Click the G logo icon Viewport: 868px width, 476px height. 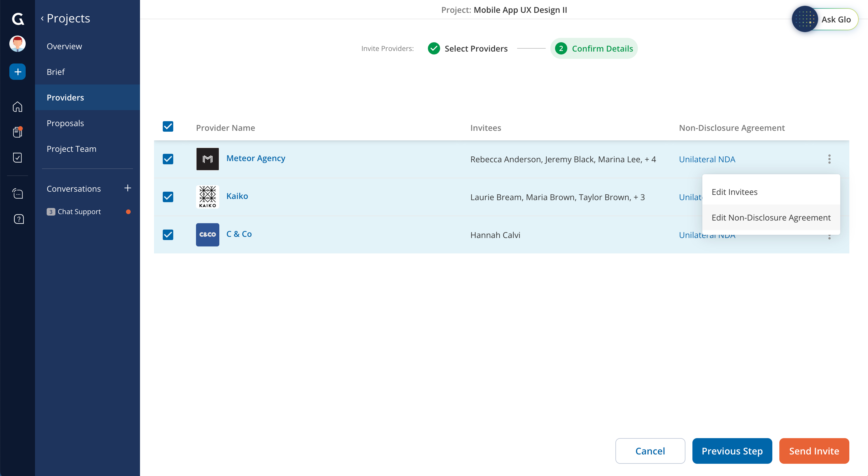(17, 19)
